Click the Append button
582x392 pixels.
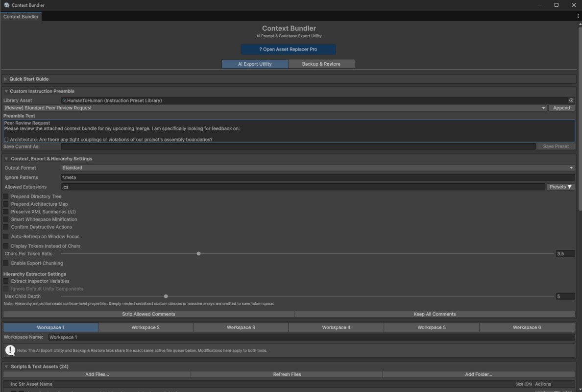click(561, 108)
